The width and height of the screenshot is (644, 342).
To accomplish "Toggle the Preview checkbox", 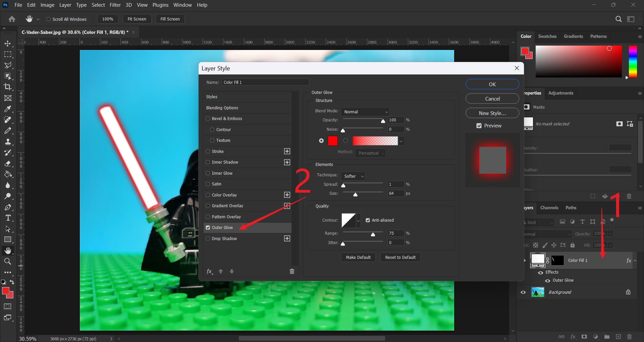I will tap(479, 126).
